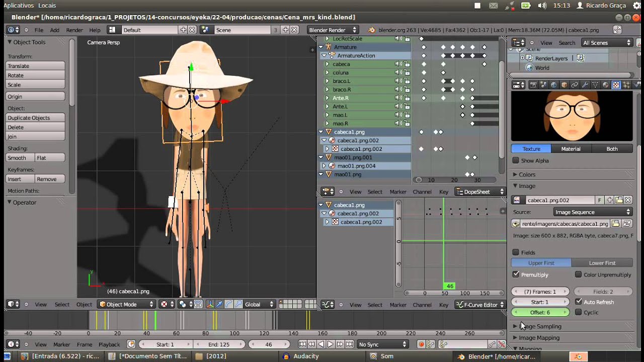Screen dimensions: 644x362
Task: Toggle the 3D manipulator axes icon
Action: pos(210,304)
